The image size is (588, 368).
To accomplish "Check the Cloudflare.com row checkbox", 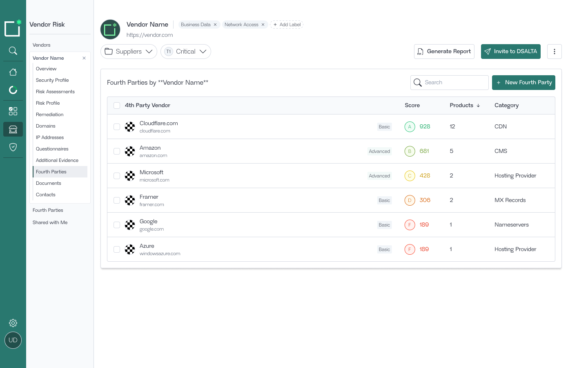I will coord(117,127).
